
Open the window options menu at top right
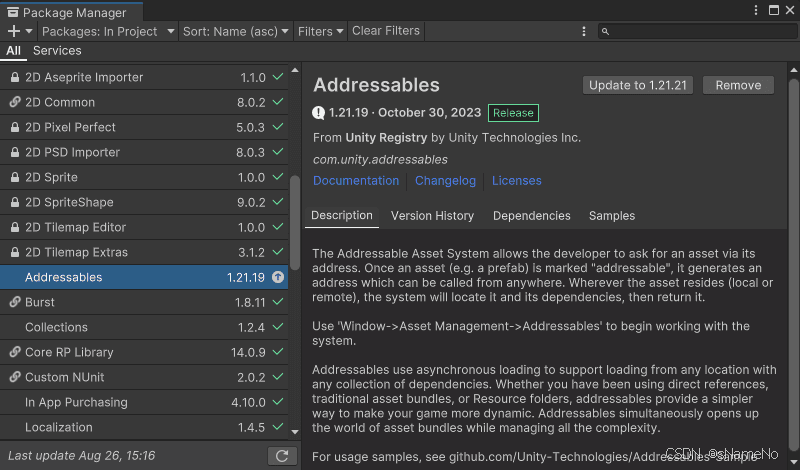(756, 10)
